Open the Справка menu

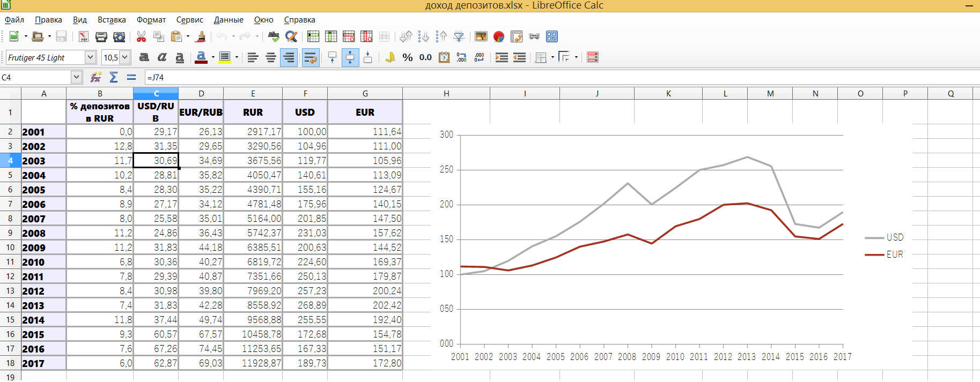click(x=299, y=20)
